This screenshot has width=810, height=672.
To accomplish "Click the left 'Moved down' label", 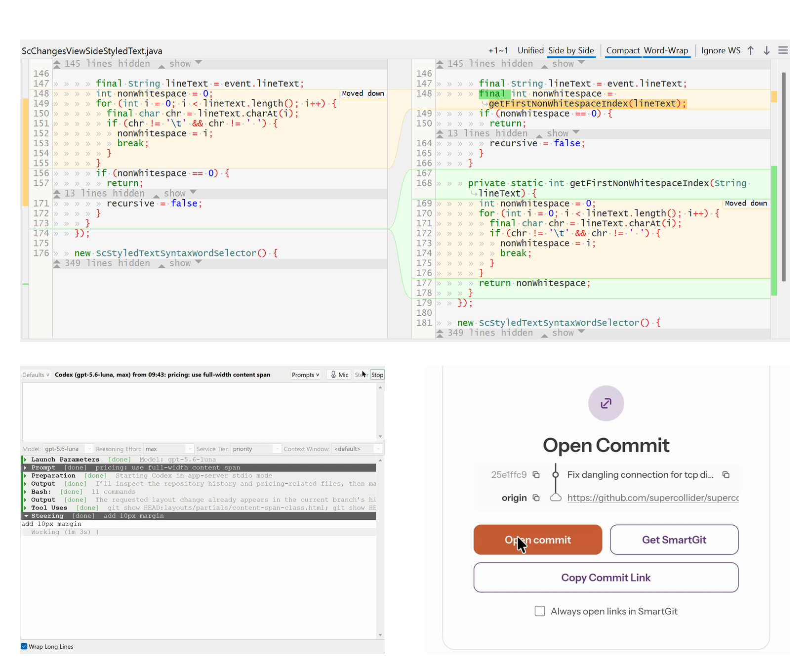I will pos(363,93).
